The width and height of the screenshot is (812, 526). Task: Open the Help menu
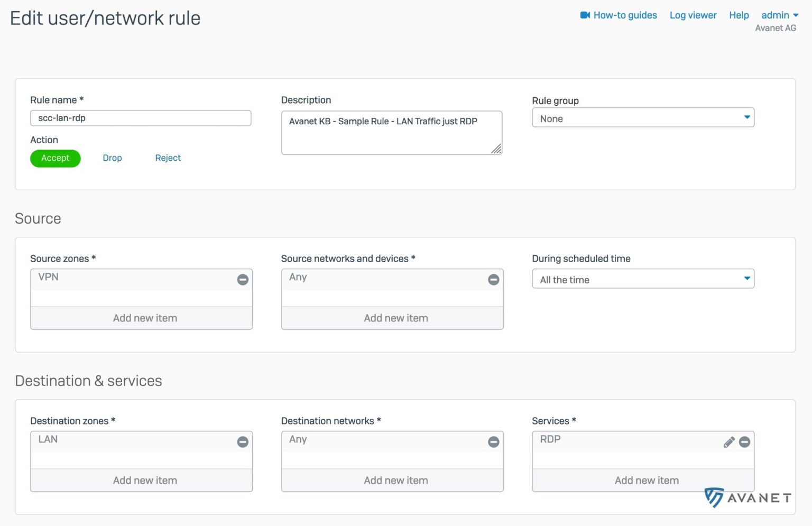tap(739, 15)
